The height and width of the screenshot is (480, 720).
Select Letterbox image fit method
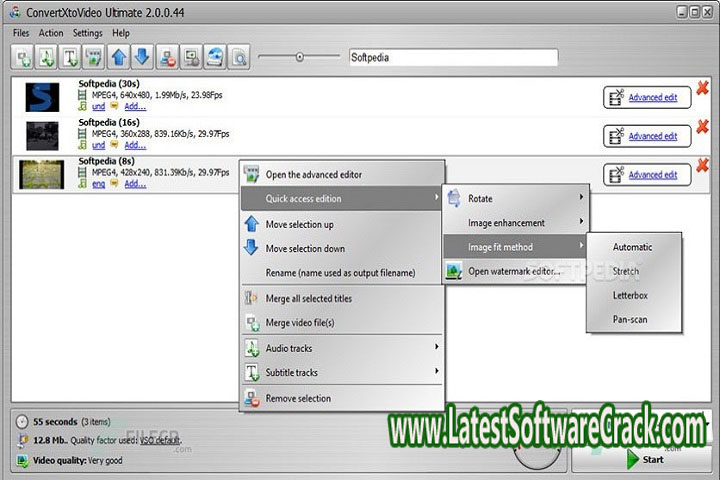coord(630,296)
